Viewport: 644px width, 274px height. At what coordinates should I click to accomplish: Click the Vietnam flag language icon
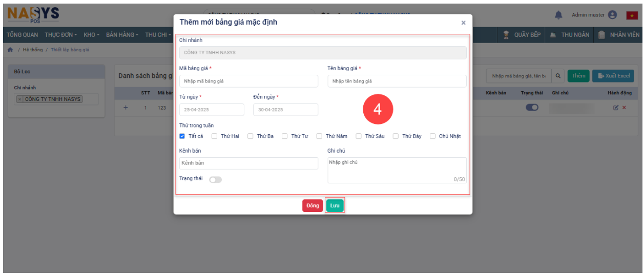[632, 15]
